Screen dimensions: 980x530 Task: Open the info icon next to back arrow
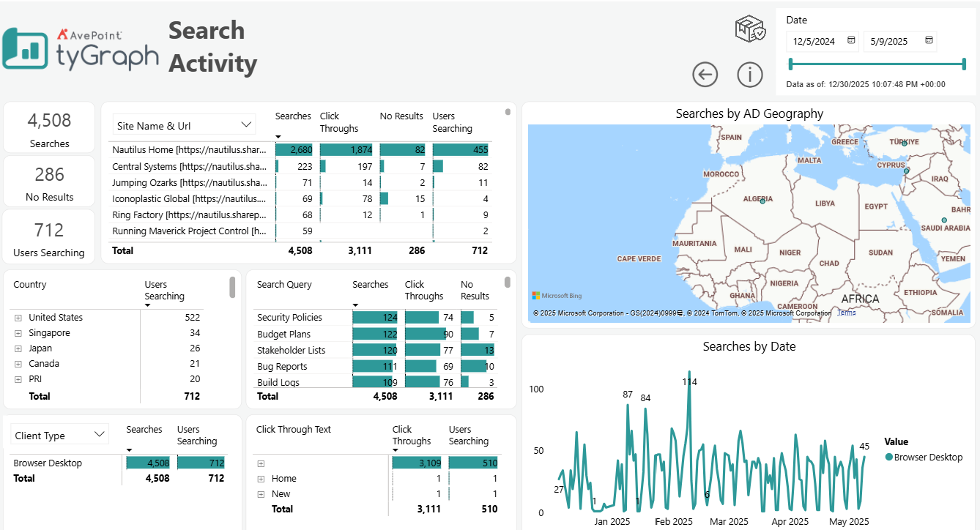click(750, 74)
